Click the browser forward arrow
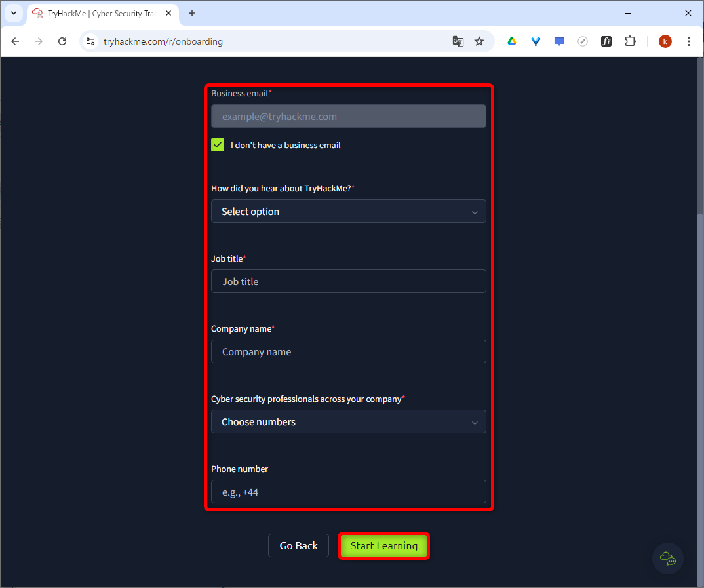Image resolution: width=704 pixels, height=588 pixels. click(39, 41)
